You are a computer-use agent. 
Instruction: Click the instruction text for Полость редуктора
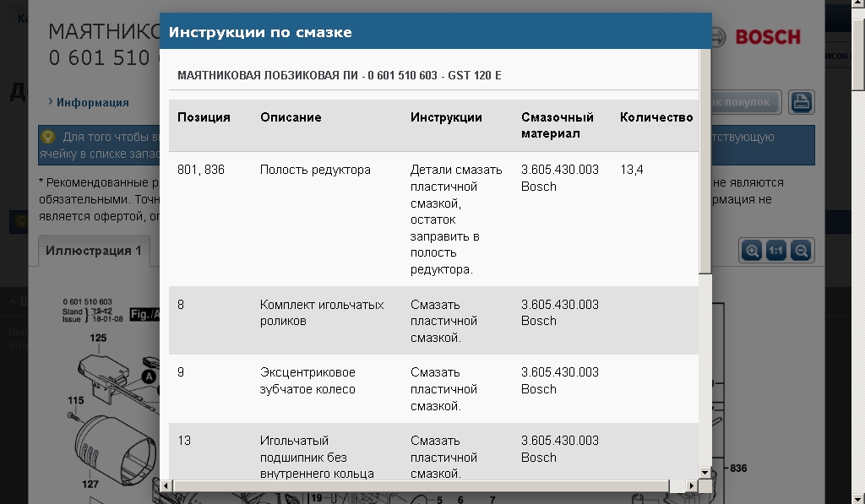click(455, 219)
